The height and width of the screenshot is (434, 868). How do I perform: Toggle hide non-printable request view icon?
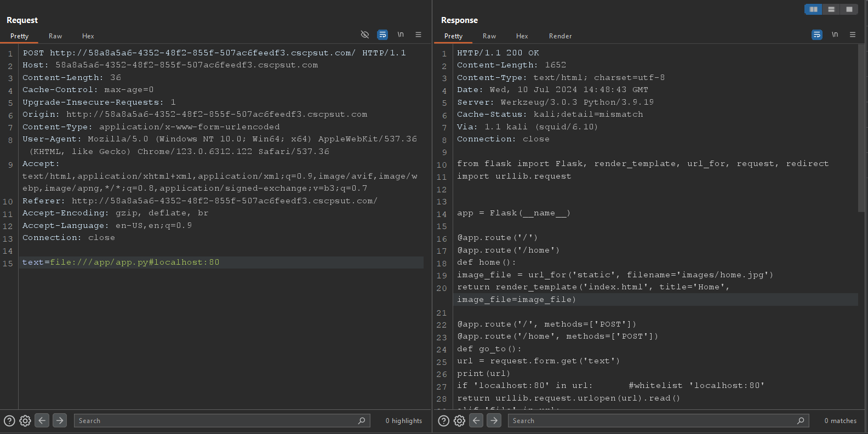(365, 35)
